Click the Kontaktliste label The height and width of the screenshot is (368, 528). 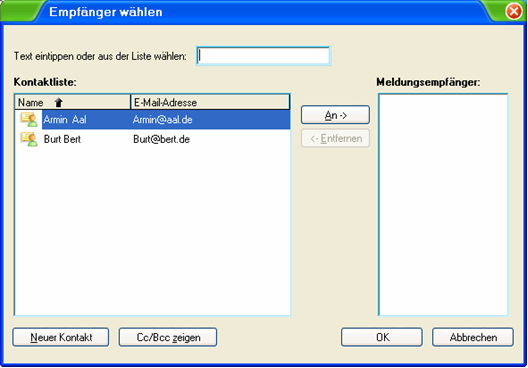pyautogui.click(x=45, y=82)
